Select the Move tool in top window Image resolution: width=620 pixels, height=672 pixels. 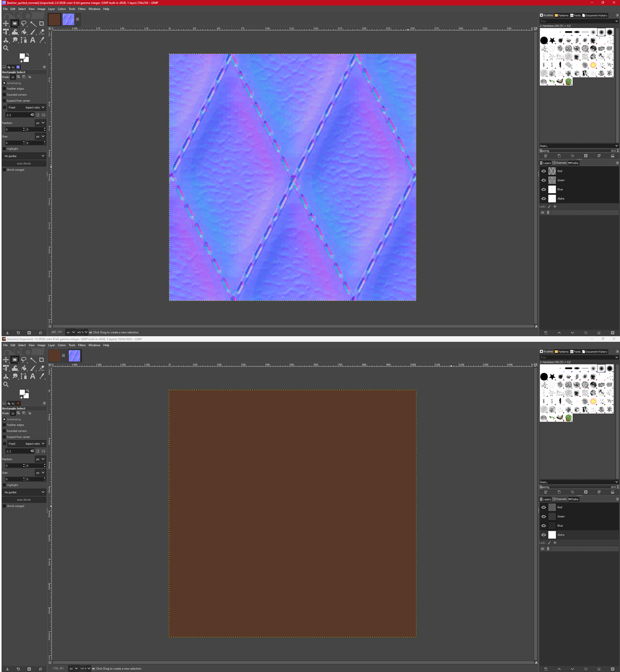coord(6,24)
